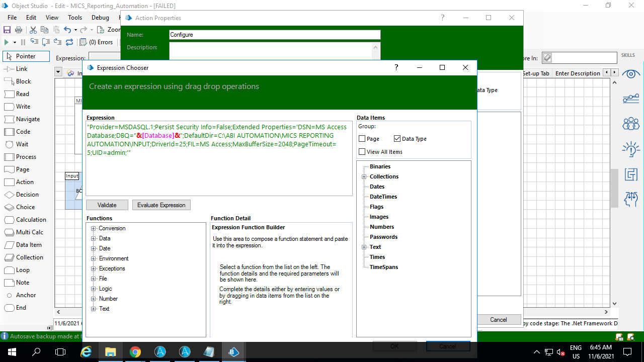Image resolution: width=644 pixels, height=362 pixels.
Task: Open the Tools menu
Action: pos(75,18)
